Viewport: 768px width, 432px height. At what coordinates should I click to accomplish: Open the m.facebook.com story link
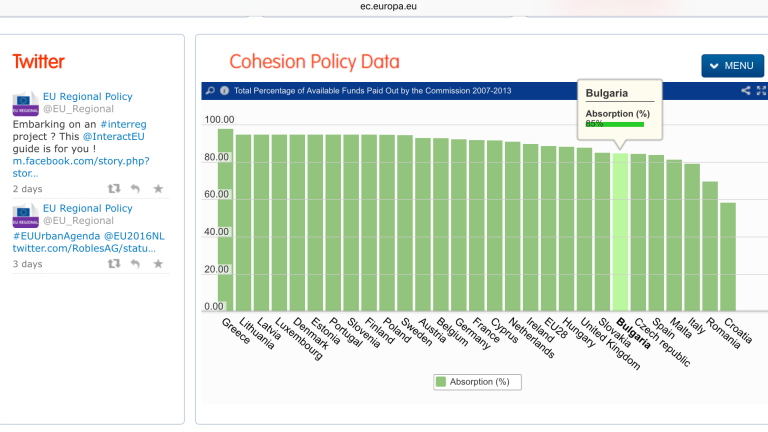click(80, 161)
